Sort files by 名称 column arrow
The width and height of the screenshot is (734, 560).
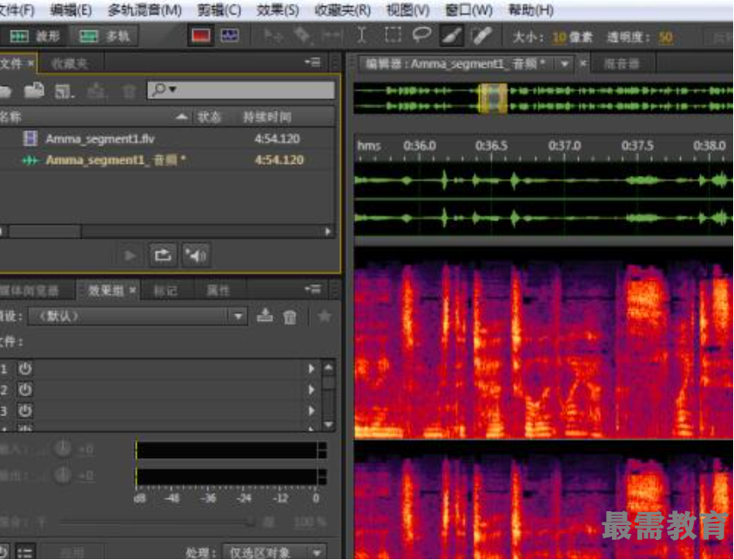[x=182, y=117]
